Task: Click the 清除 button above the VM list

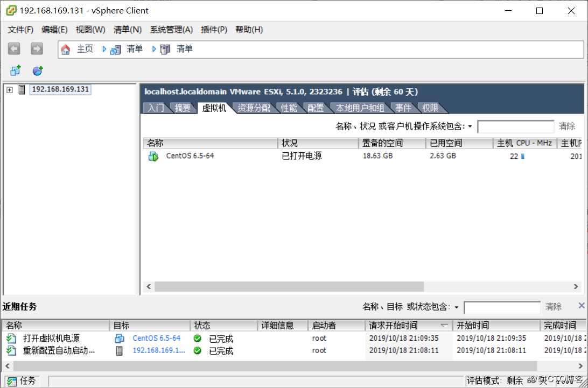Action: (568, 126)
